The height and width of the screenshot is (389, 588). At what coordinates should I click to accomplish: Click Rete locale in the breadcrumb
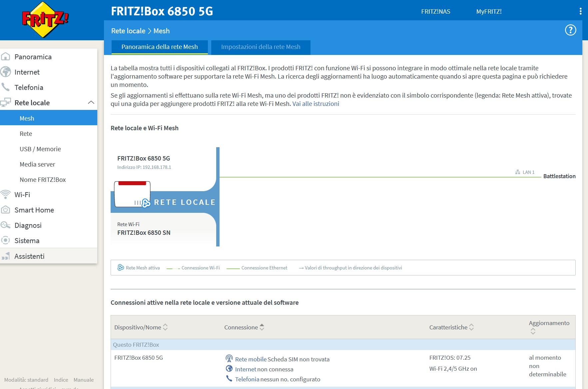[x=128, y=31]
